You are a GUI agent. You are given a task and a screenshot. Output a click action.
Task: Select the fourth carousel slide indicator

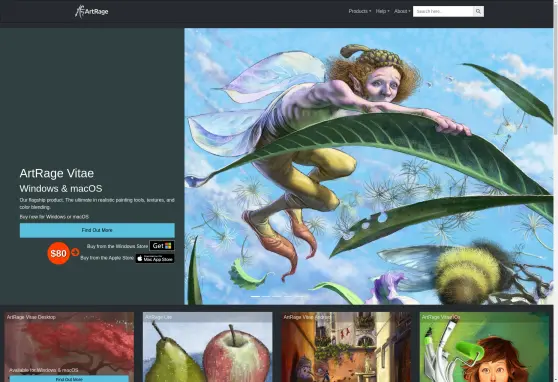[288, 296]
